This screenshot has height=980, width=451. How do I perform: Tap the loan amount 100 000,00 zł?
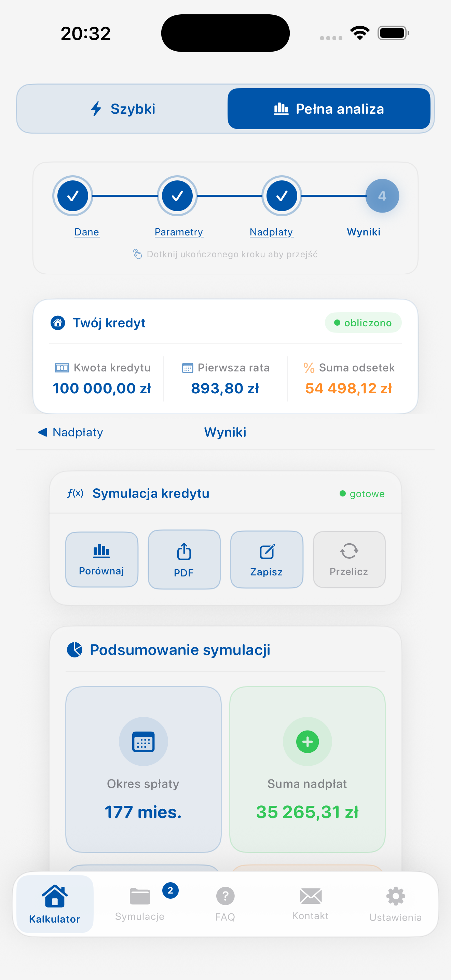coord(102,389)
